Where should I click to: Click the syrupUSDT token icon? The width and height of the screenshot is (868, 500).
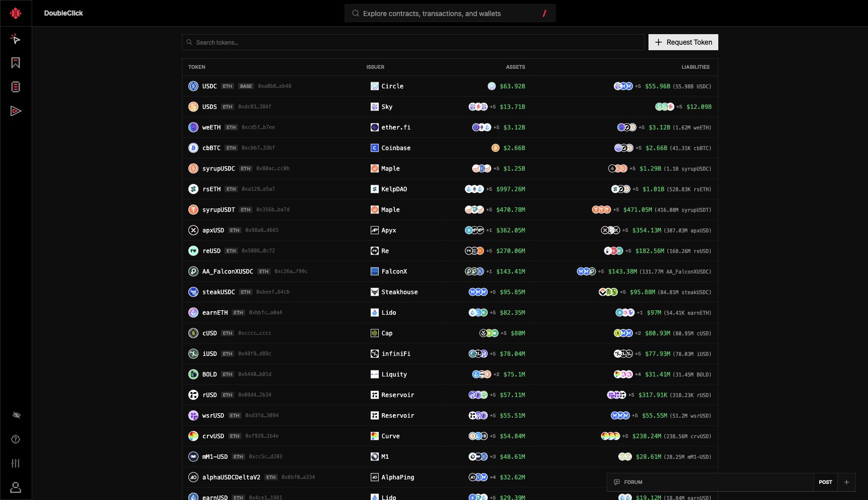(193, 210)
